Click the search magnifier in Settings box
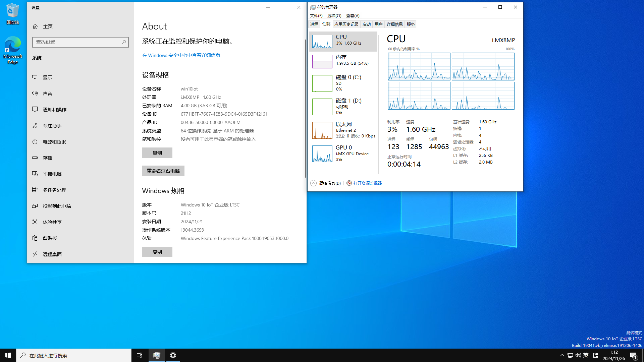Screen dimensions: 644x362 point(124,42)
